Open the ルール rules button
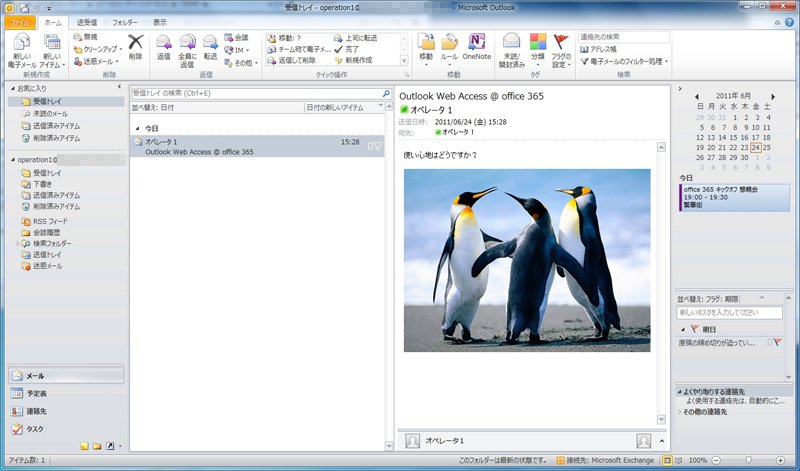Screen dimensions: 800x471 449,50
